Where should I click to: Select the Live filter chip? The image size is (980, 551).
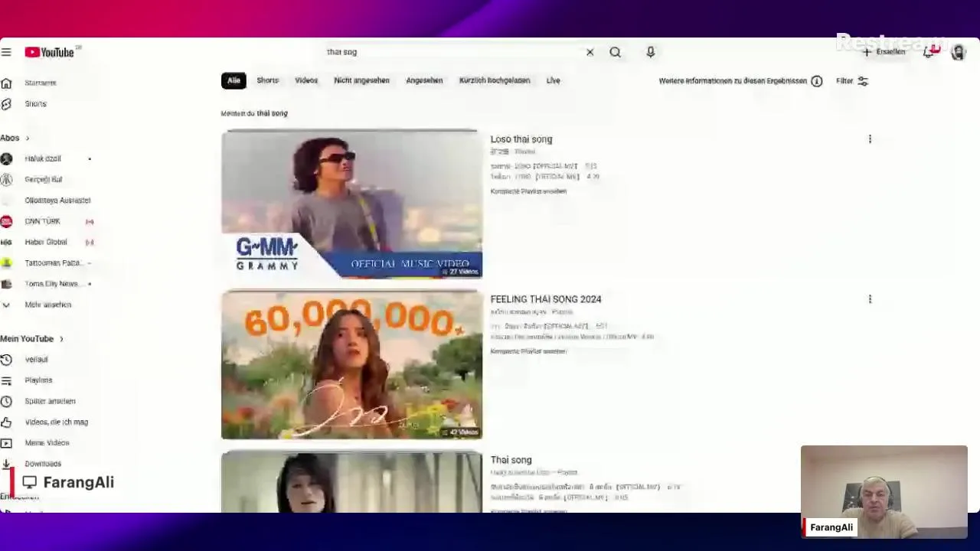click(x=553, y=80)
